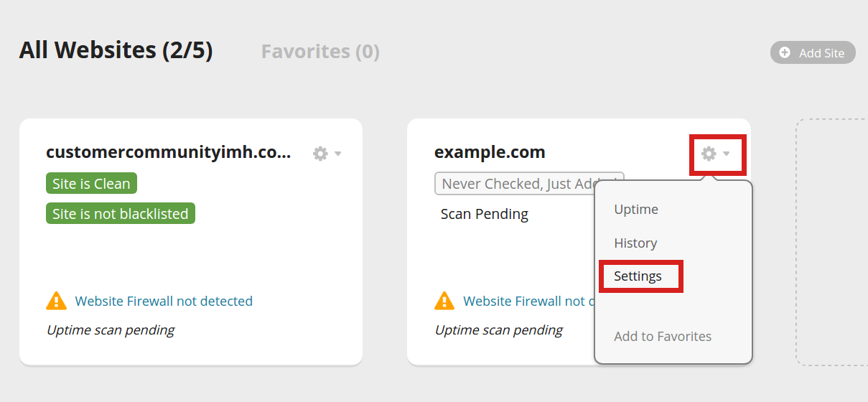Expand dropdown arrow beside example.com gear

pyautogui.click(x=727, y=154)
